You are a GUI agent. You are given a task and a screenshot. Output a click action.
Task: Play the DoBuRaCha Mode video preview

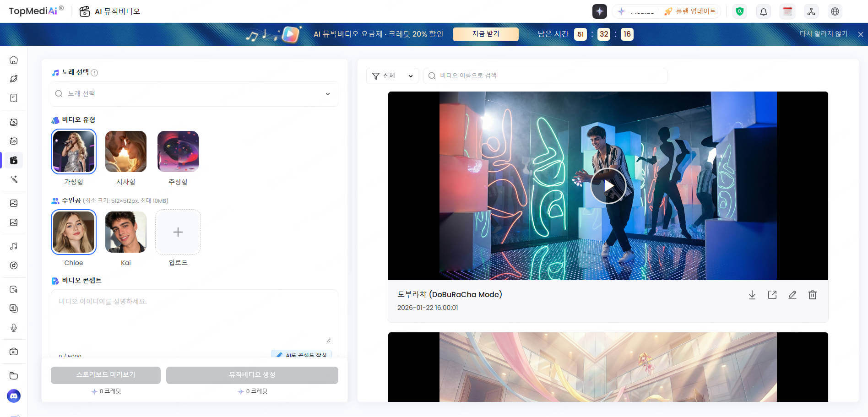point(608,186)
